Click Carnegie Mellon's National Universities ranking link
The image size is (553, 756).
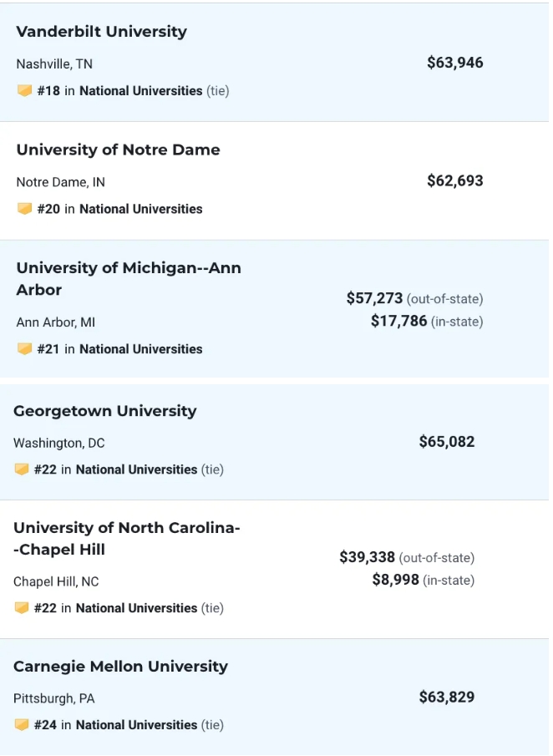coord(136,725)
